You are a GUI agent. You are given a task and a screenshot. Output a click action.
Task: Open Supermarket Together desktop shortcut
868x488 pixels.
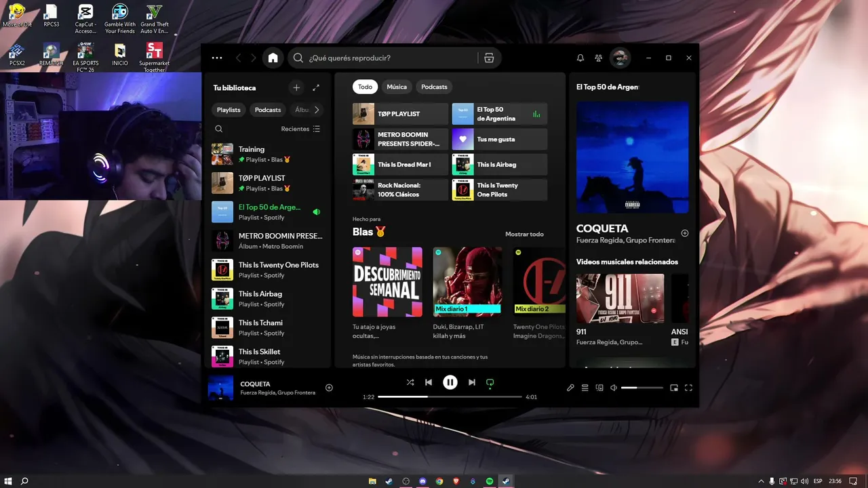(x=155, y=58)
